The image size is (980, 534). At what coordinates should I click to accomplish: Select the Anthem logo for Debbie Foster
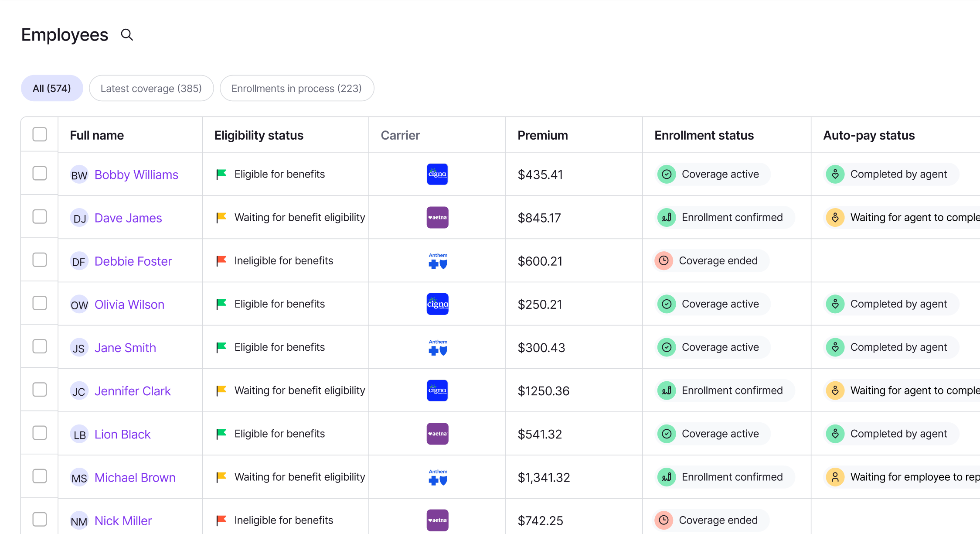(437, 260)
